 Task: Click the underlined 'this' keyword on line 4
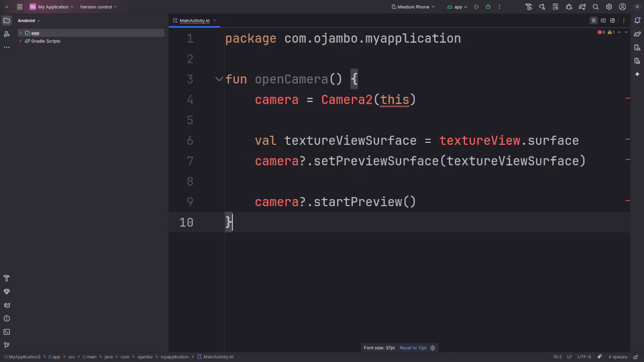[395, 100]
